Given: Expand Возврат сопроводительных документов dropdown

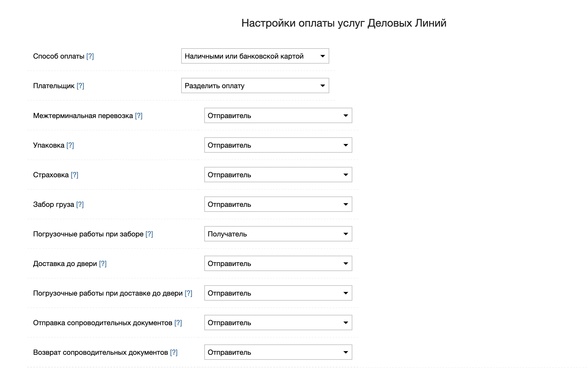Looking at the screenshot, I should 278,352.
